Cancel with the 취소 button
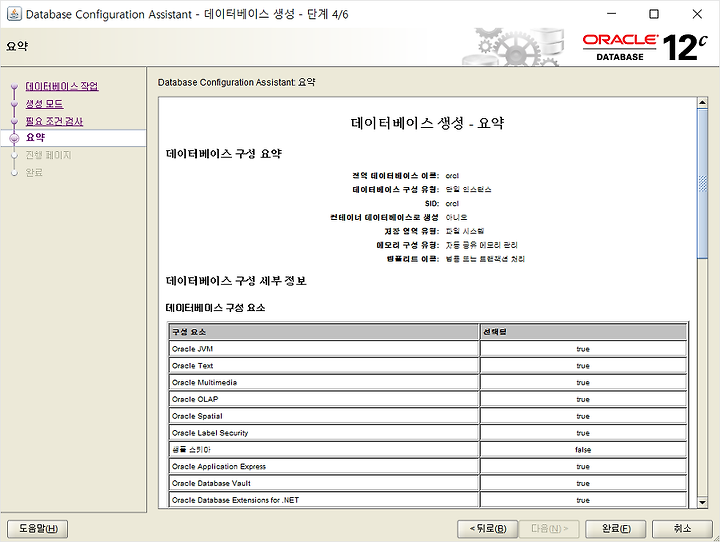 click(x=682, y=529)
